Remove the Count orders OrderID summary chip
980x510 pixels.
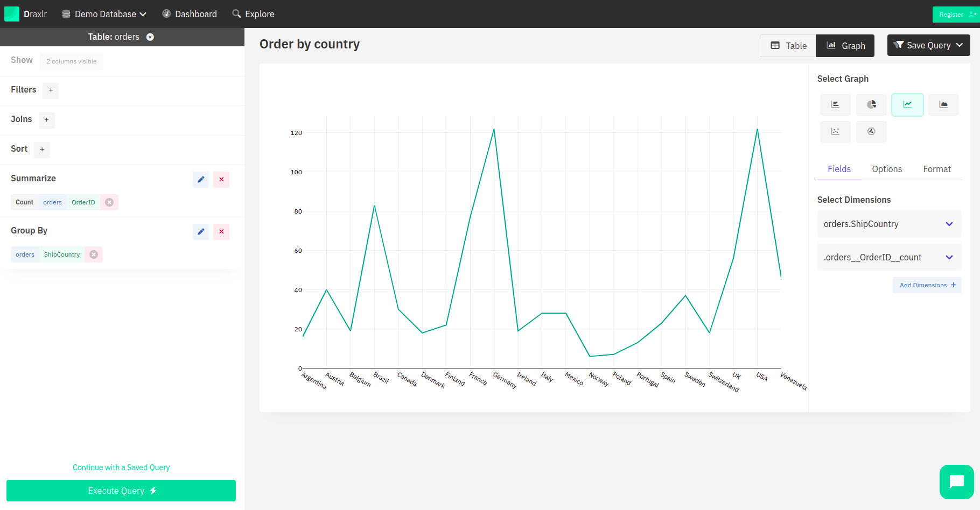coord(109,202)
